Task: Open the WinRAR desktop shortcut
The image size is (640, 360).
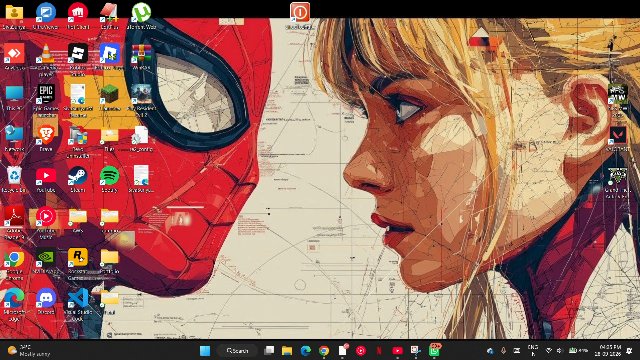Action: tap(141, 53)
